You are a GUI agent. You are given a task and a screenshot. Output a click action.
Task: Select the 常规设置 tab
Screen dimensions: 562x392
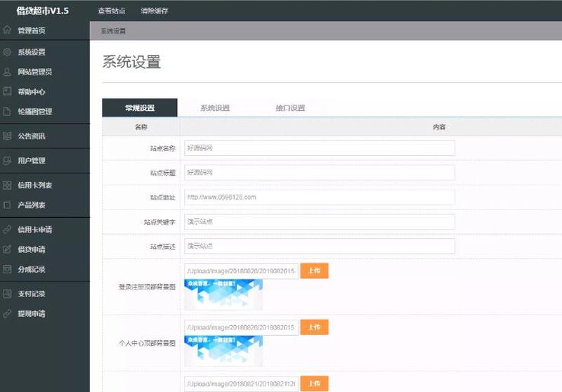pos(139,108)
